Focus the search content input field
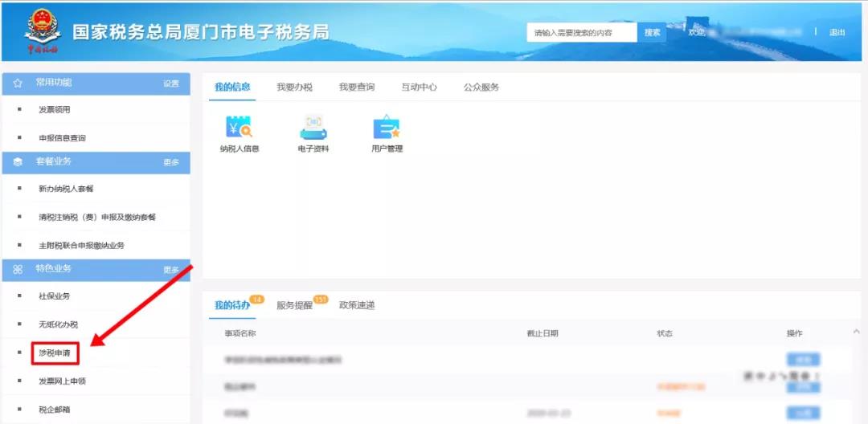The height and width of the screenshot is (424, 868). coord(582,33)
